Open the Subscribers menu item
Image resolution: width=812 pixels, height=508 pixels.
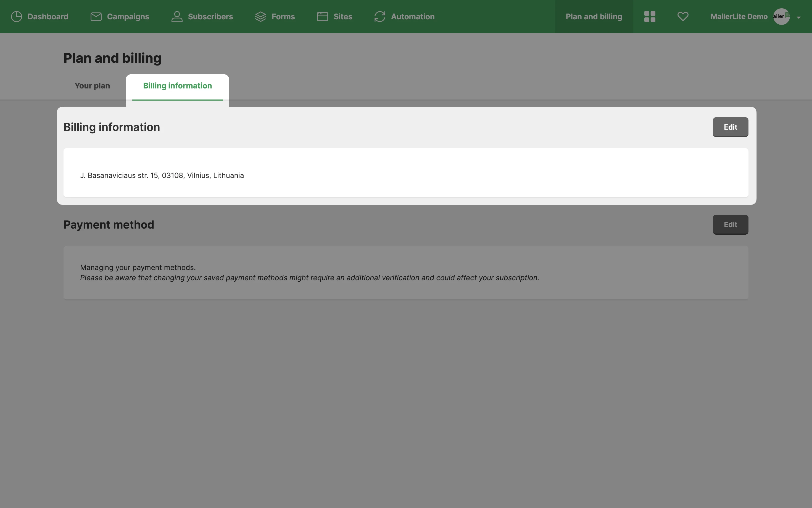(210, 17)
